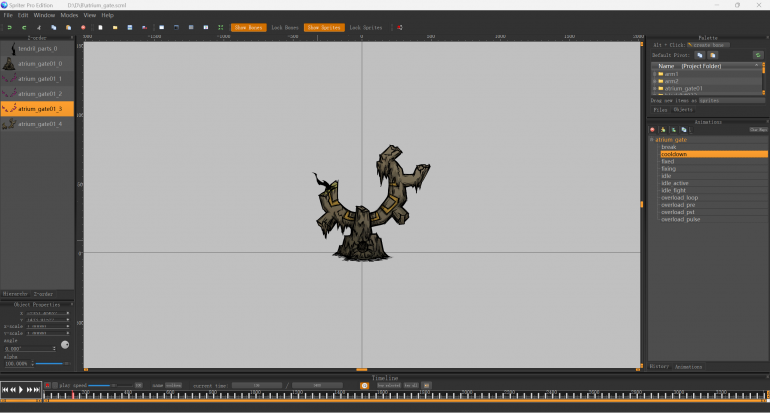Expand the arm2 folder in palette
The width and height of the screenshot is (770, 413).
click(x=655, y=81)
